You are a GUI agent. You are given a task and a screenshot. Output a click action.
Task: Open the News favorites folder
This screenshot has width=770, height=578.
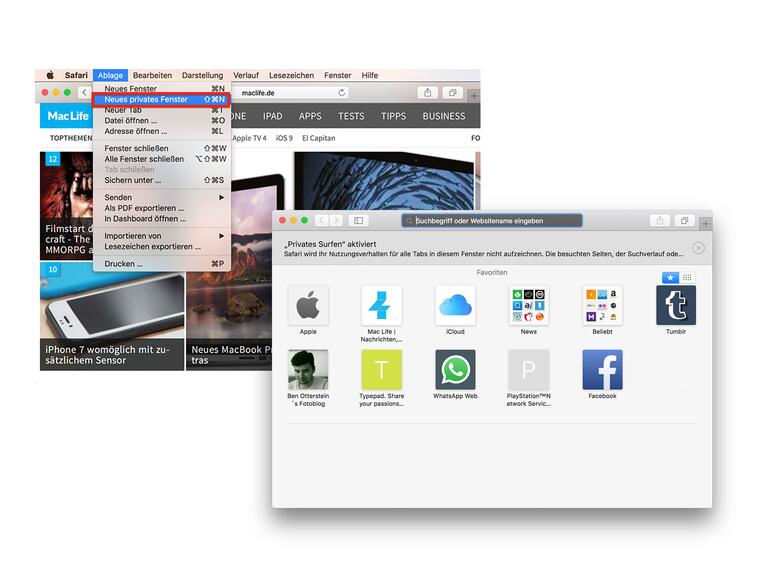[528, 305]
